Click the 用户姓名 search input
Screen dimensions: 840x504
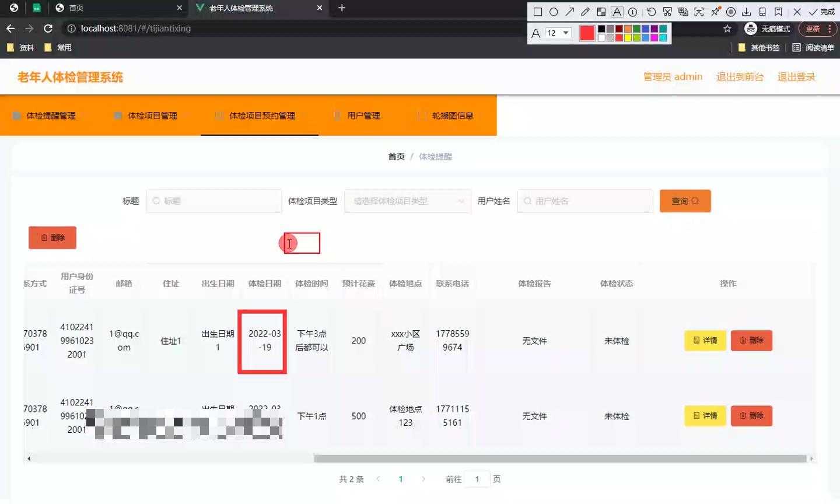(x=585, y=201)
